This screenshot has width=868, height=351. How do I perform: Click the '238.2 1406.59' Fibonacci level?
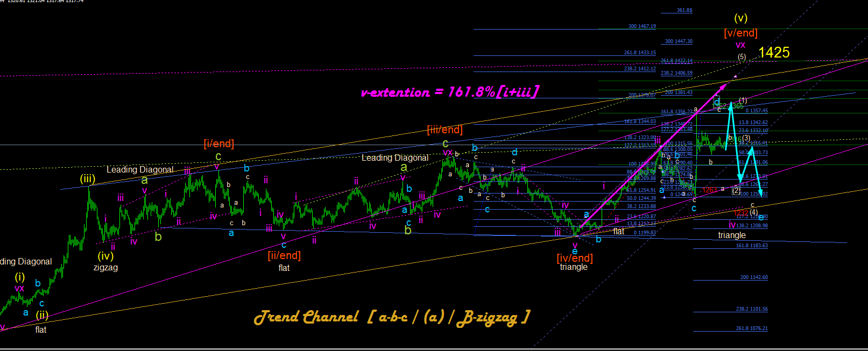tap(676, 73)
